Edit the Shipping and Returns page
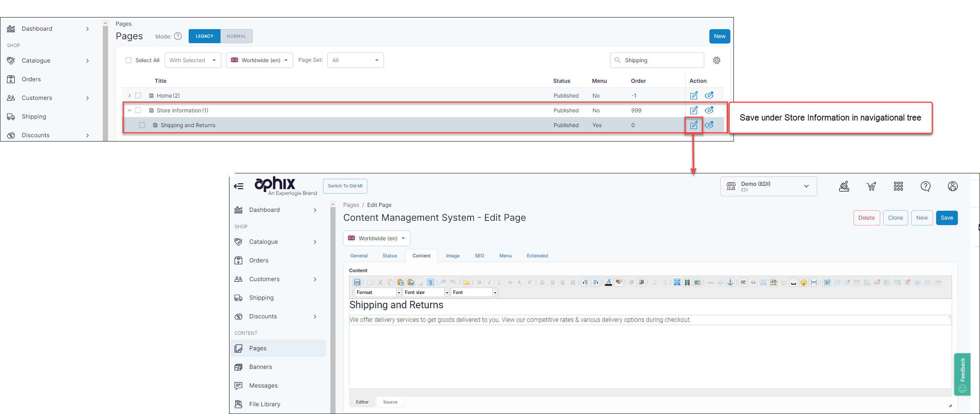980x414 pixels. pos(693,125)
